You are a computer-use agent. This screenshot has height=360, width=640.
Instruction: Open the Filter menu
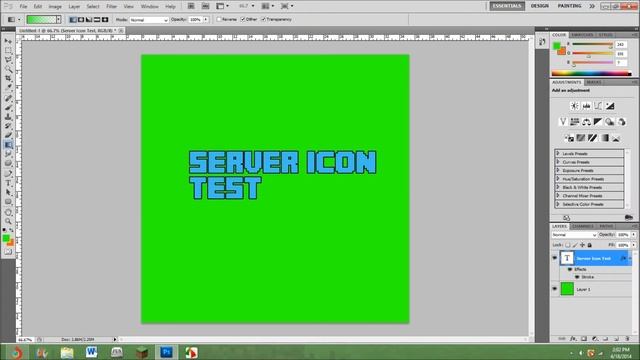[111, 7]
